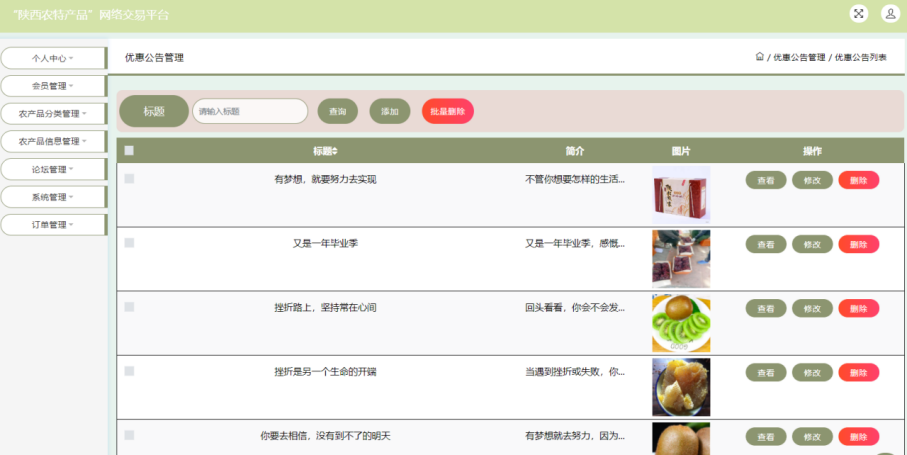Click the 操作 column header
Viewport: 907px width, 455px height.
pyautogui.click(x=812, y=151)
